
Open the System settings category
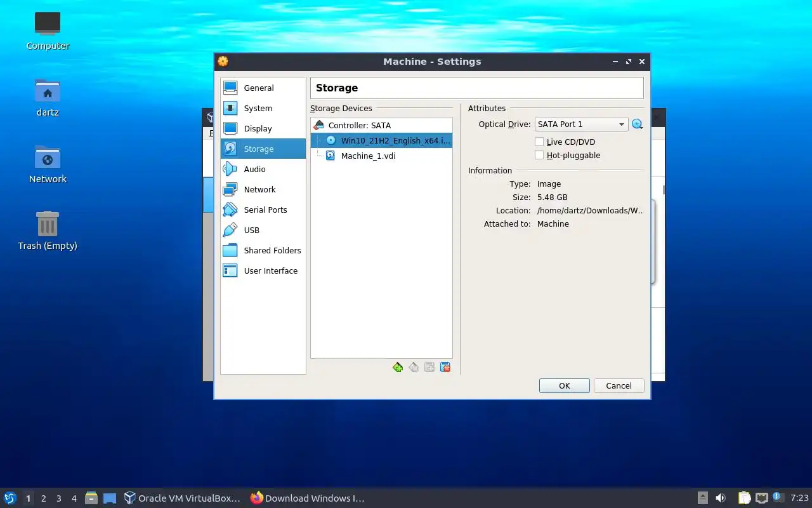263,108
